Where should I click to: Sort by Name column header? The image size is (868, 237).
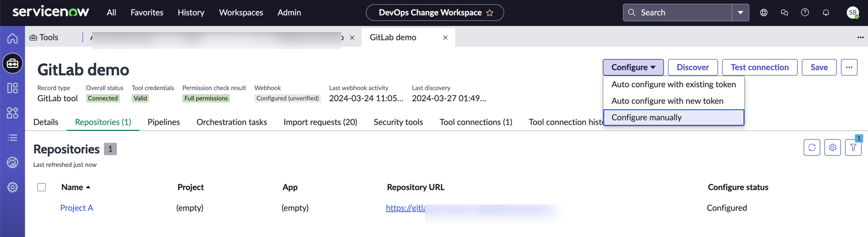tap(76, 187)
